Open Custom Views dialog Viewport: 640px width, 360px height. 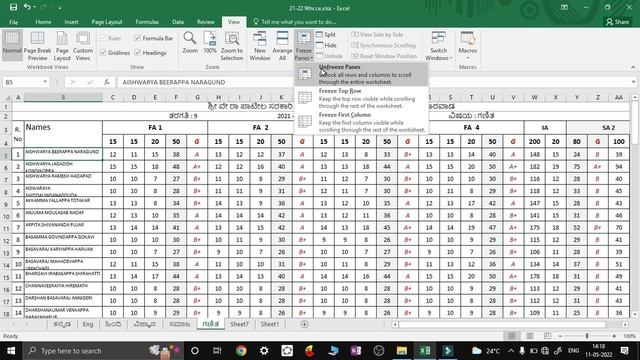click(83, 46)
